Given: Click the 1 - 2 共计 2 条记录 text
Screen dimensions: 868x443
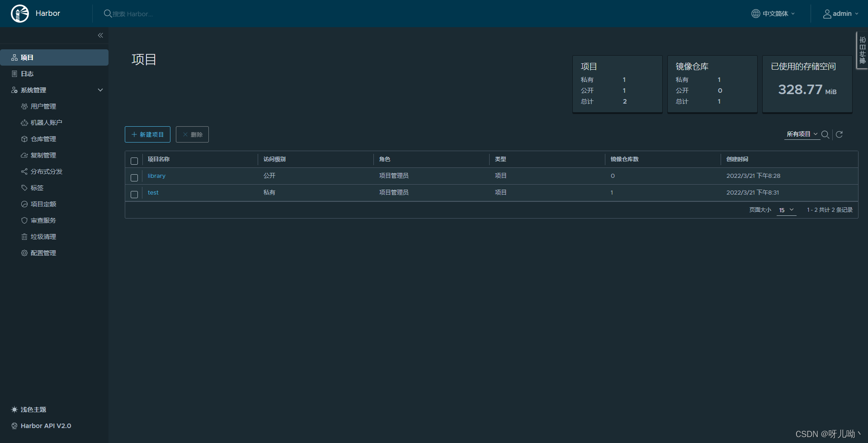Looking at the screenshot, I should [x=830, y=210].
